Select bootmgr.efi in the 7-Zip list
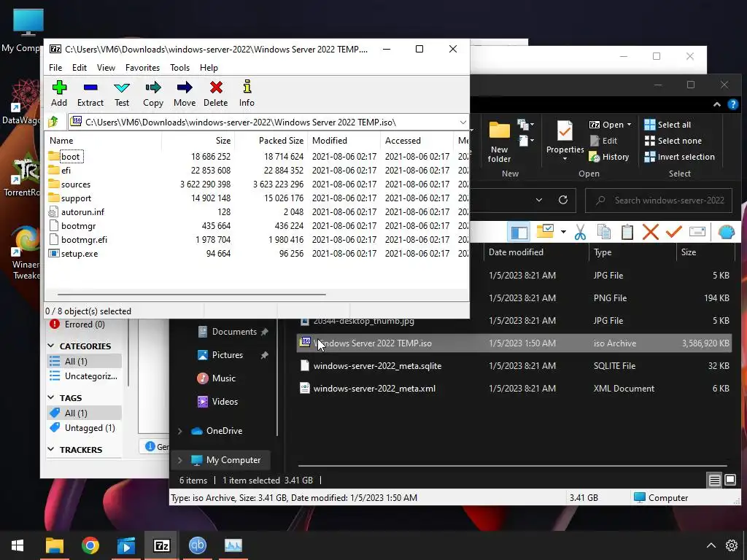747x560 pixels. click(x=84, y=239)
